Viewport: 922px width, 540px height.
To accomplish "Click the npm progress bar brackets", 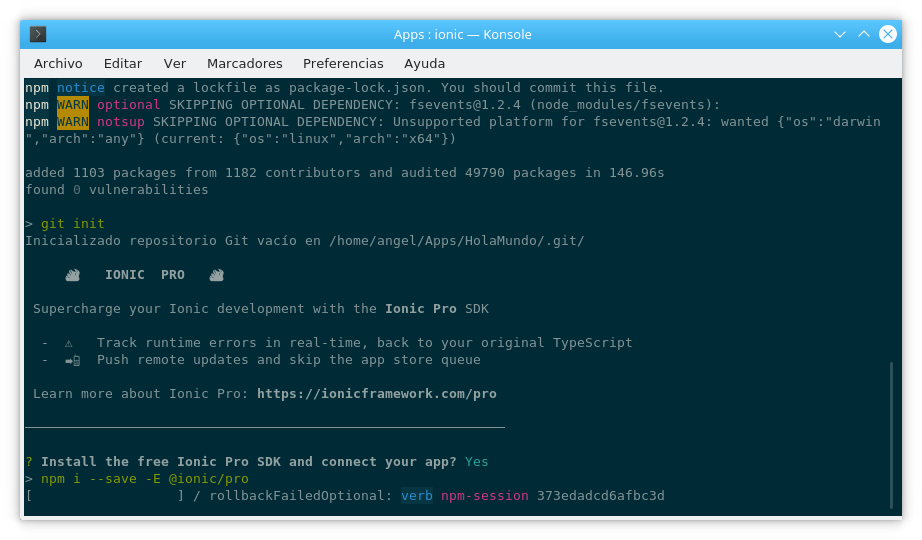I will point(105,496).
